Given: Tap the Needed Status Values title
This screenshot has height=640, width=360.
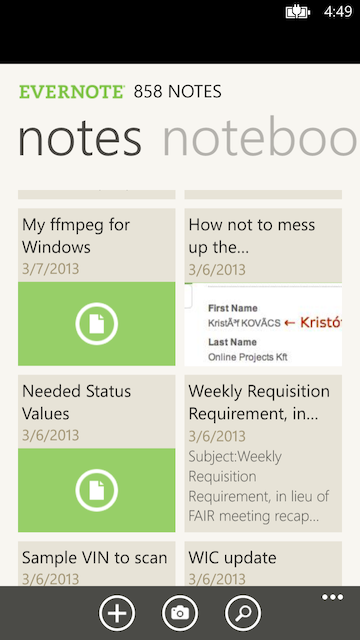Looking at the screenshot, I should point(76,402).
